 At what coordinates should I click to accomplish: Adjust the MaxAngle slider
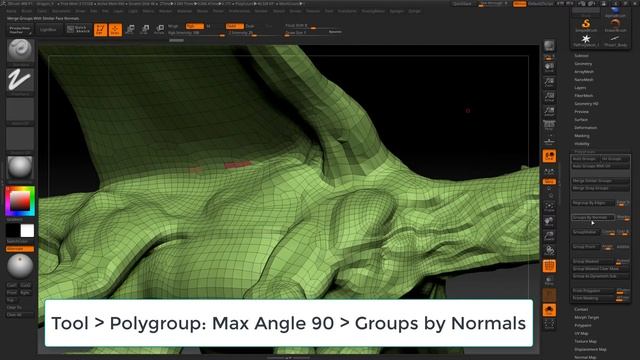tap(623, 218)
